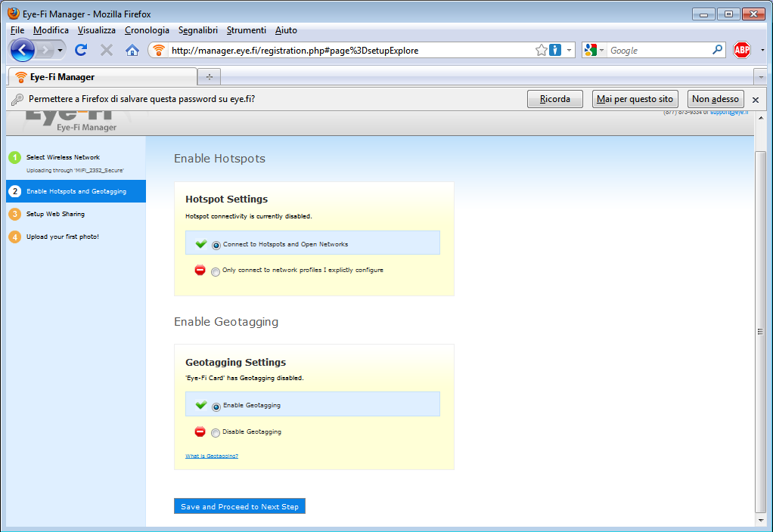
Task: Open the Cronologia menu
Action: (x=147, y=30)
